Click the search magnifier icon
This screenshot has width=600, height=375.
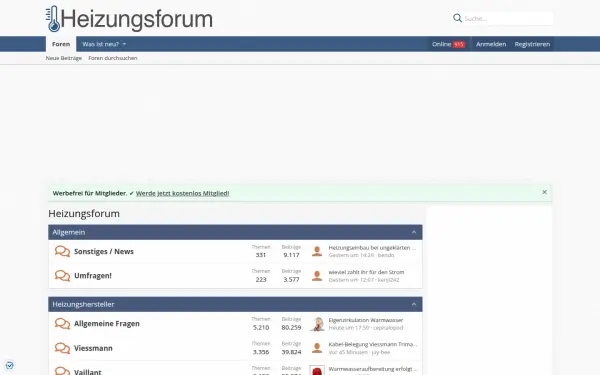tap(457, 18)
